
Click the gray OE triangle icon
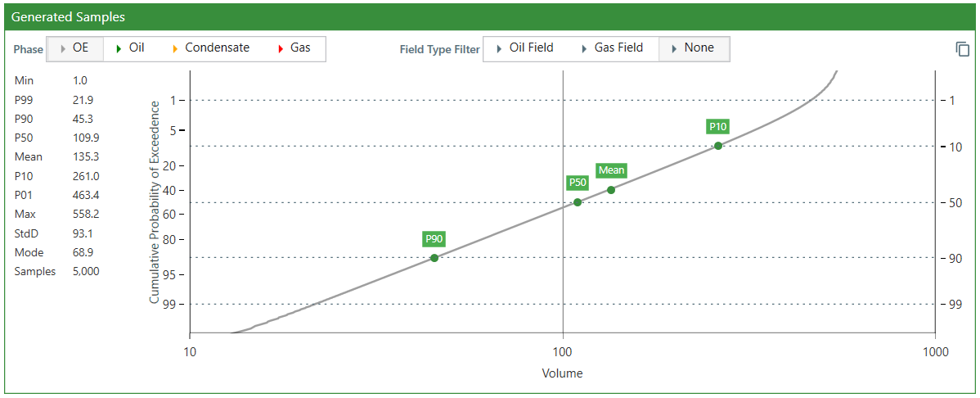63,48
